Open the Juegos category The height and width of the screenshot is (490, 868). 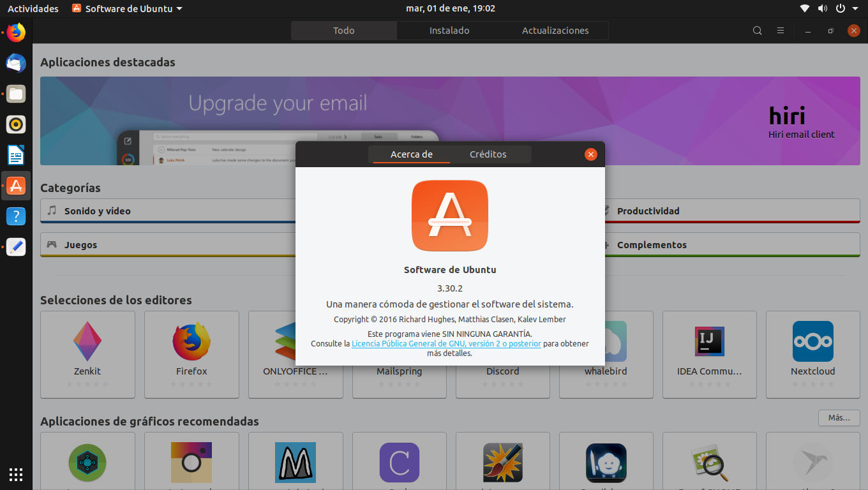click(168, 245)
